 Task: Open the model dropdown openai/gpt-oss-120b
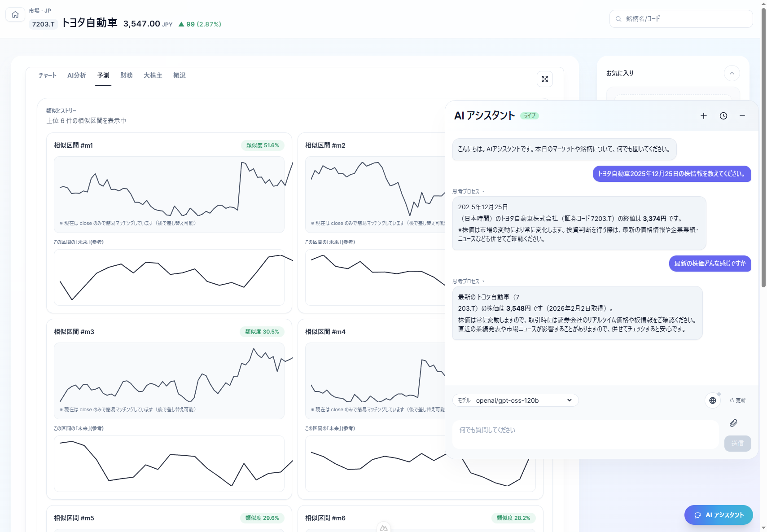point(516,400)
